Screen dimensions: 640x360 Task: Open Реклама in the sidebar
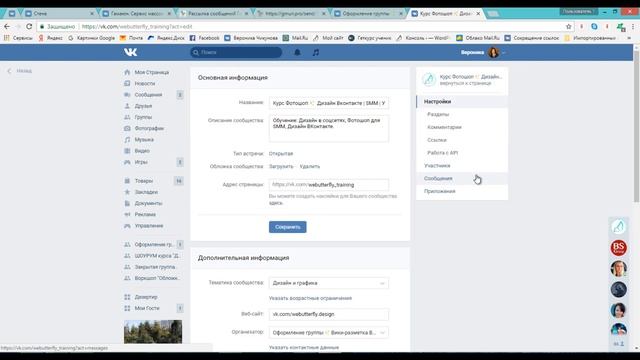(145, 214)
